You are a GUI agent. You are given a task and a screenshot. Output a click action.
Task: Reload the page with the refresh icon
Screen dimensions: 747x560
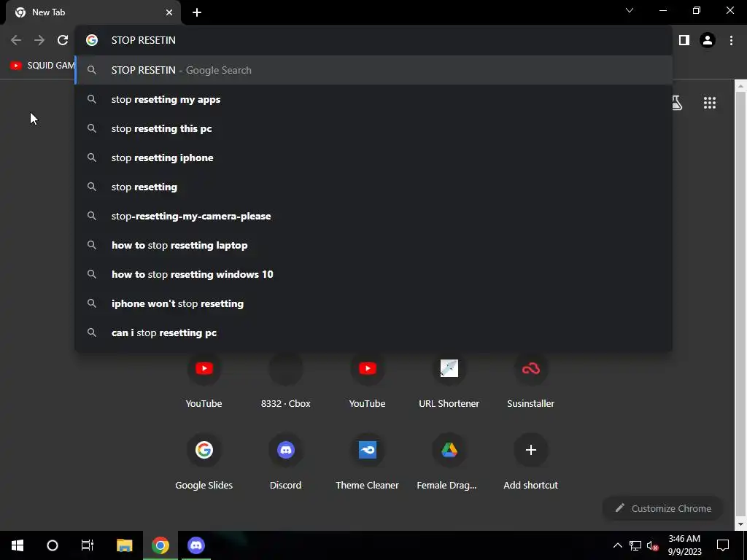pos(63,41)
